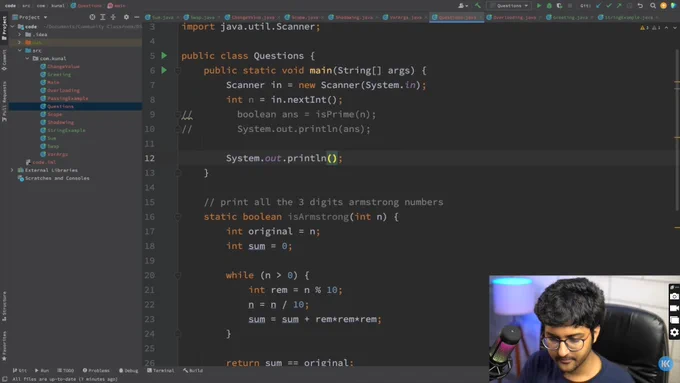680x383 pixels.
Task: Click the warnings indicator in editor corner
Action: coord(649,27)
